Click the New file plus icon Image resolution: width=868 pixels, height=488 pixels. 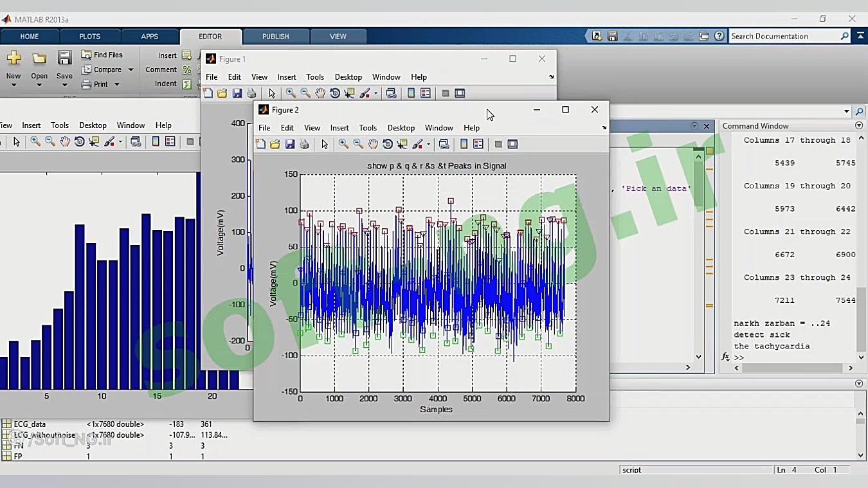coord(14,59)
